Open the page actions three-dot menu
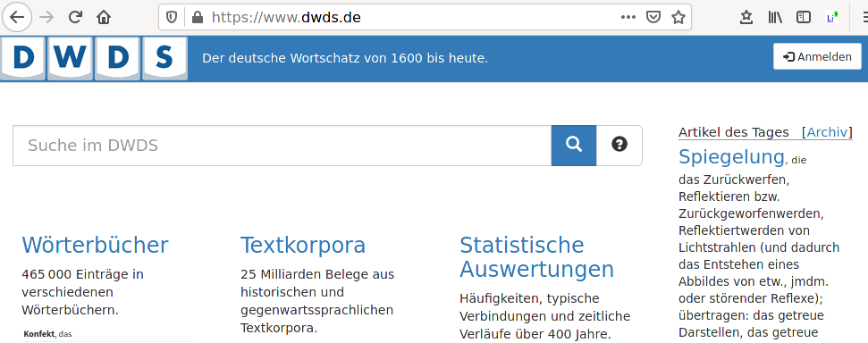This screenshot has width=868, height=343. click(x=628, y=17)
